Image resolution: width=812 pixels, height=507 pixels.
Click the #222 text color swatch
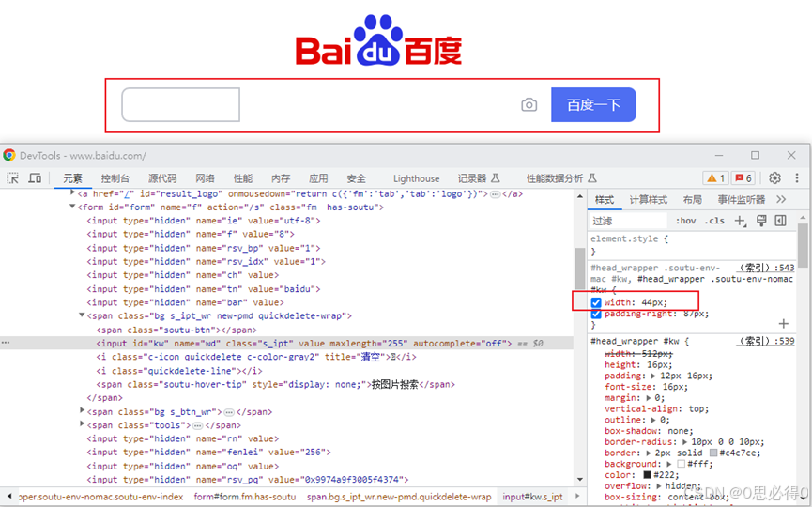[648, 475]
